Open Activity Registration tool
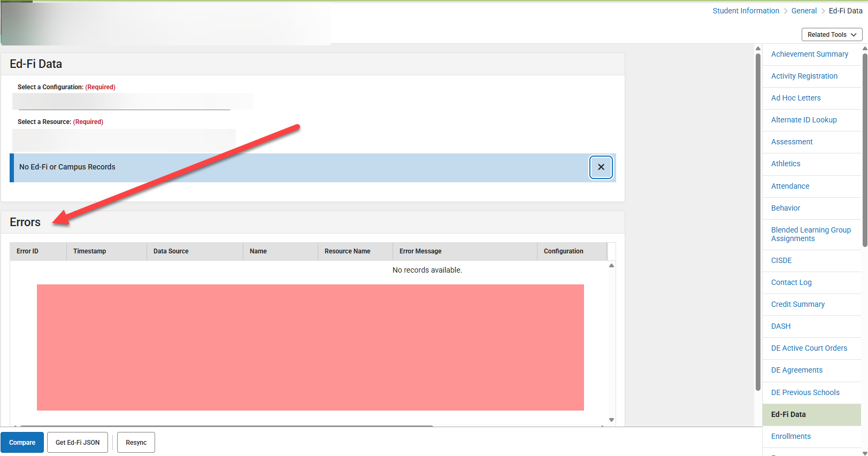This screenshot has height=456, width=868. pos(804,76)
